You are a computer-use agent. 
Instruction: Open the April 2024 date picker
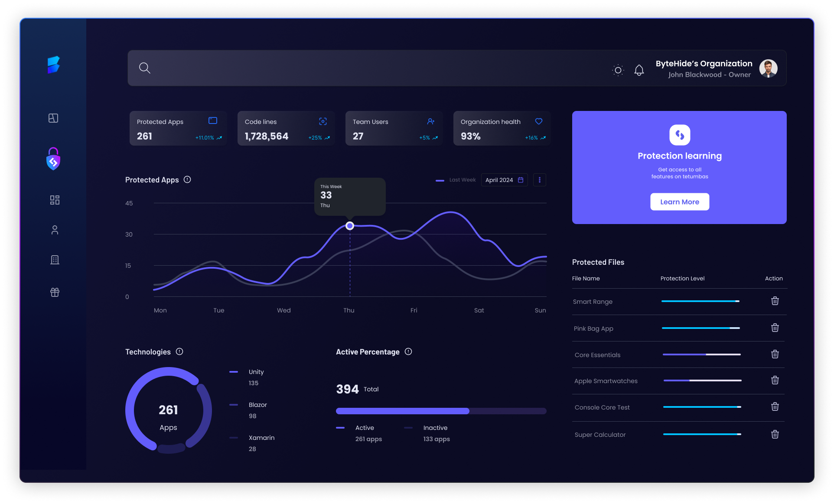504,180
